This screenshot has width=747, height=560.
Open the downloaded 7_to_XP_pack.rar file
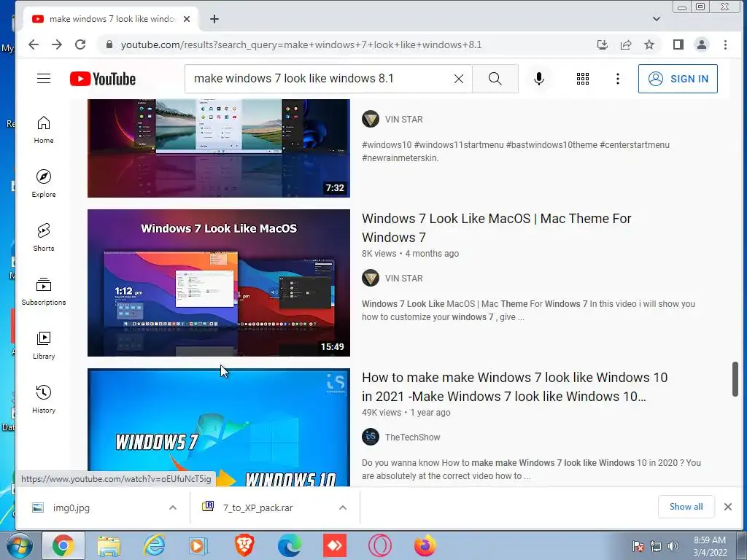tap(258, 507)
